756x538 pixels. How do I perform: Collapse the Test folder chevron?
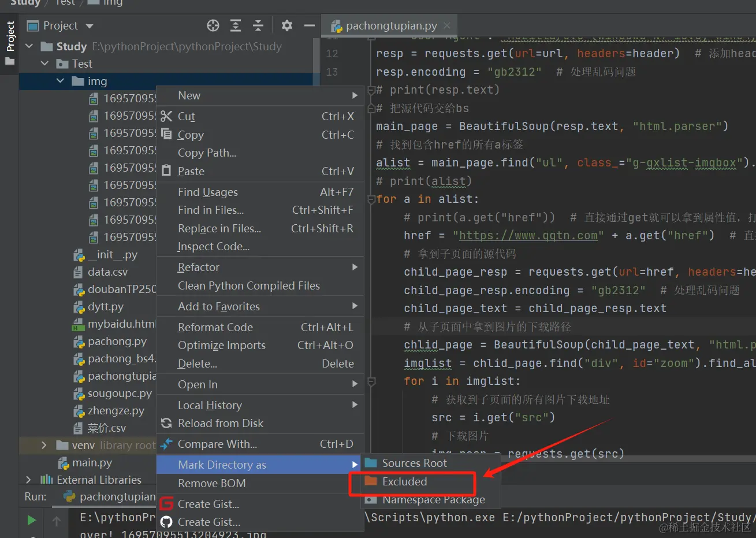44,64
